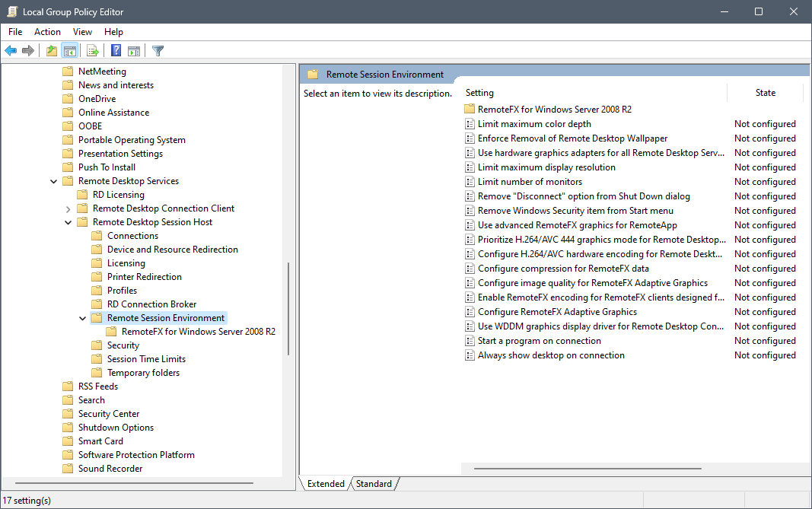Click the settings list horizontal scrollbar
This screenshot has width=812, height=509.
[588, 469]
